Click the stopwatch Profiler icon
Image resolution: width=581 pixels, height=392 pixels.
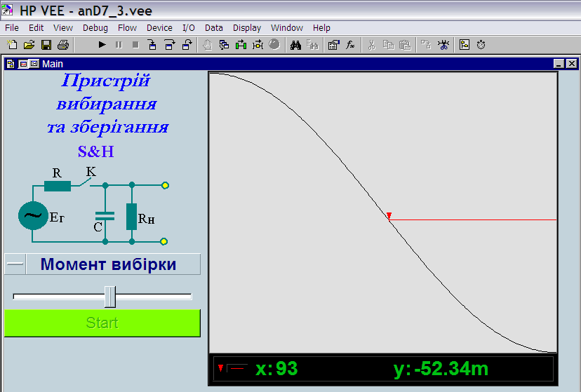pyautogui.click(x=481, y=45)
